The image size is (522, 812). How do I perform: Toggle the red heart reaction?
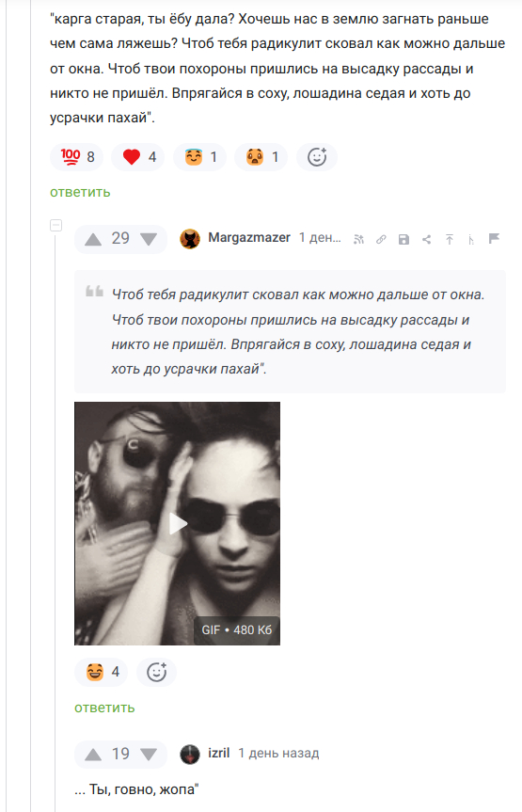(137, 157)
